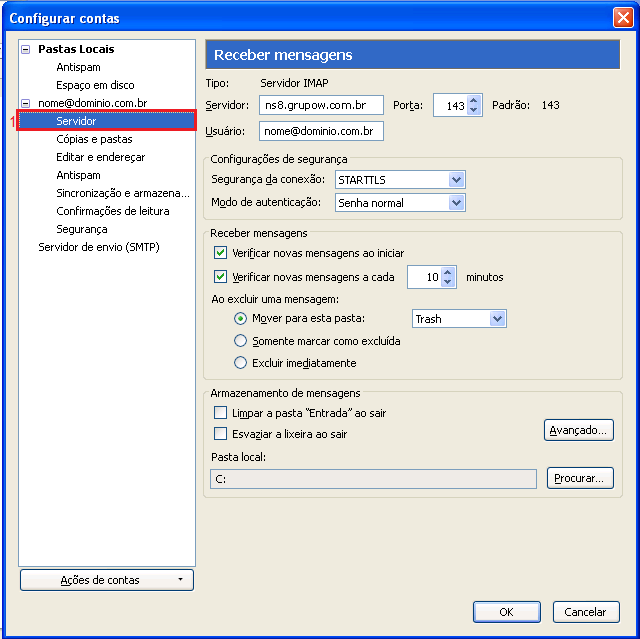The image size is (640, 639).
Task: Decrease the minutes interval with down arrow
Action: tap(447, 282)
